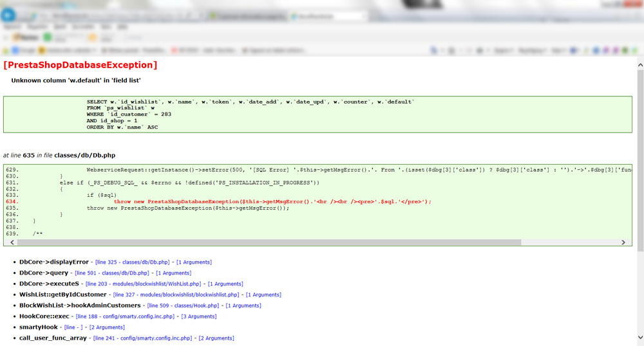This screenshot has height=346, width=644.
Task: Click the "Unknown column 'w.default'" error message
Action: click(75, 80)
